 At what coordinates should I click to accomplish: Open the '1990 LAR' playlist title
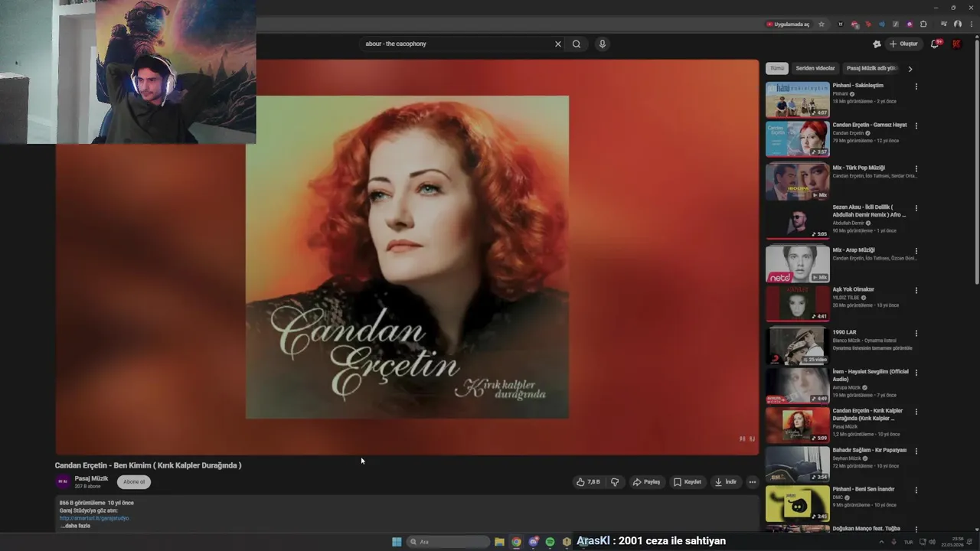[x=844, y=332]
